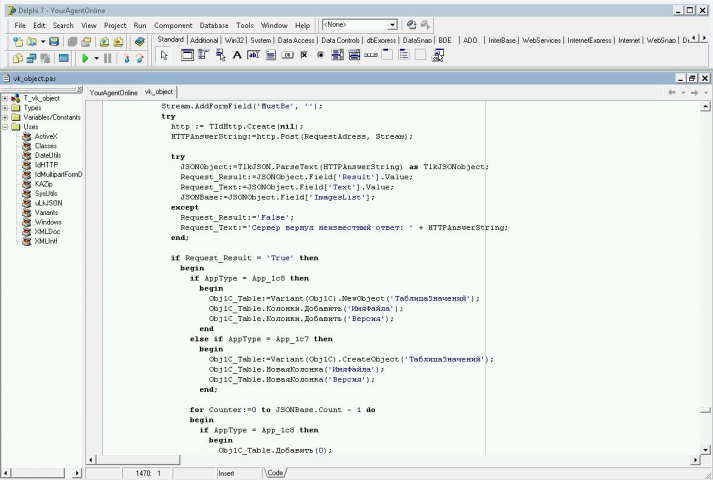Viewport: 713px width, 480px height.
Task: Click editor vertical scrollbar up arrow
Action: tap(705, 106)
